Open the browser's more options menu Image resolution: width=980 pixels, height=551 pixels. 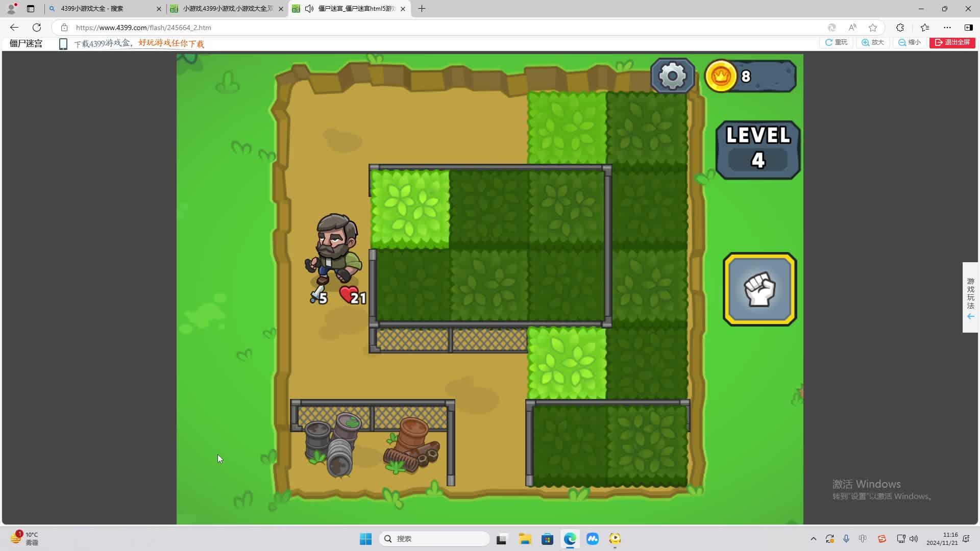tap(947, 28)
